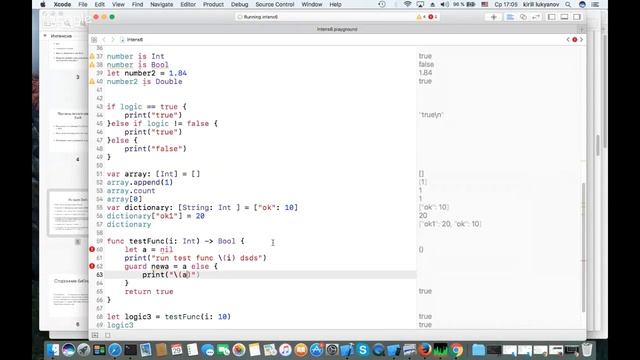
Task: Open Notification Center icon
Action: click(x=596, y=4)
